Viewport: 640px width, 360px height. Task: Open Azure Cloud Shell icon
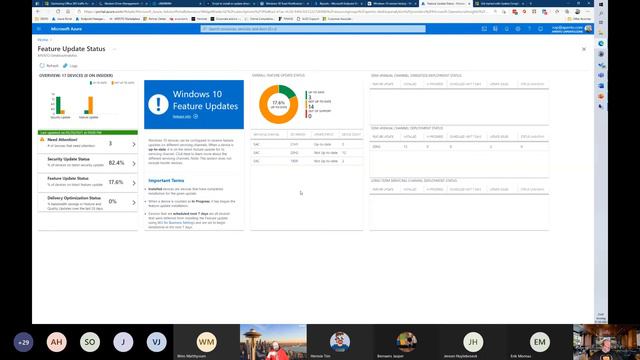tap(484, 29)
